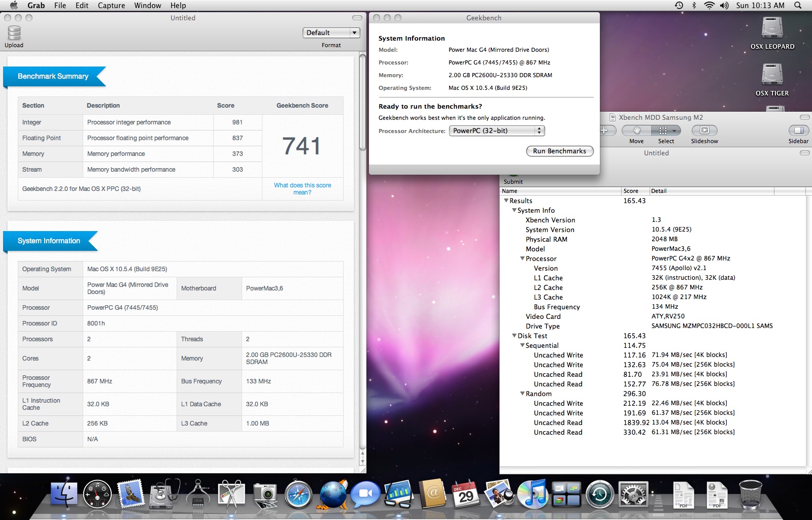Open Time Machine from the Dock
Viewport: 812px width, 520px height.
coord(600,494)
